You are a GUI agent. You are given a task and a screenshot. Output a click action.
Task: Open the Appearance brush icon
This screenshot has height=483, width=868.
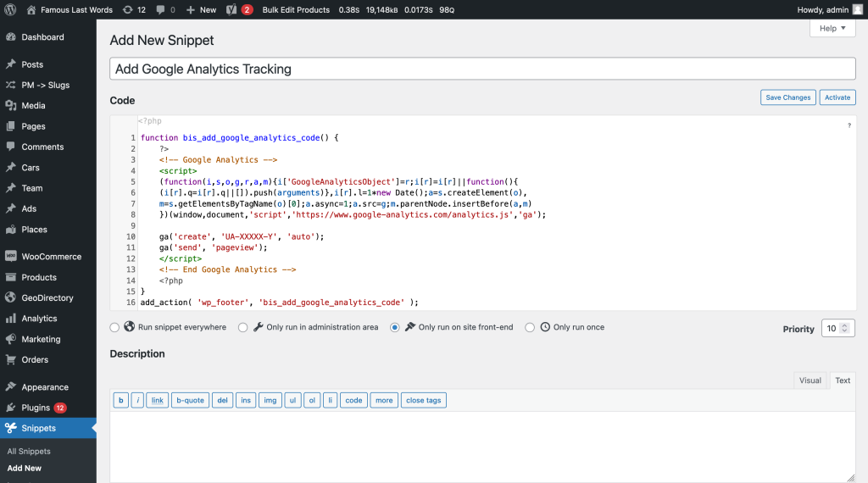[10, 386]
